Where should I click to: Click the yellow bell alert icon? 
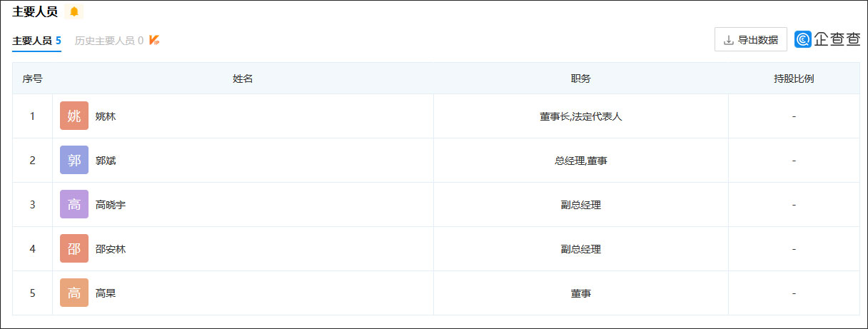click(x=74, y=11)
